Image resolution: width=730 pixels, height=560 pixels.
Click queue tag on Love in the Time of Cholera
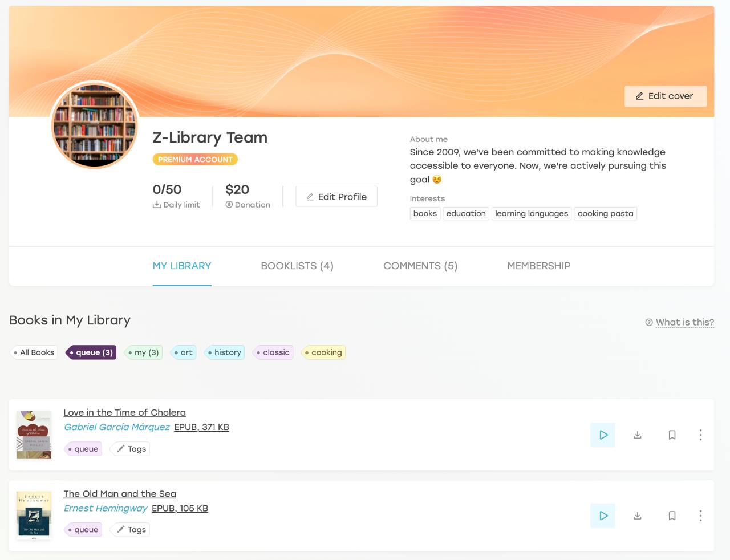[83, 449]
